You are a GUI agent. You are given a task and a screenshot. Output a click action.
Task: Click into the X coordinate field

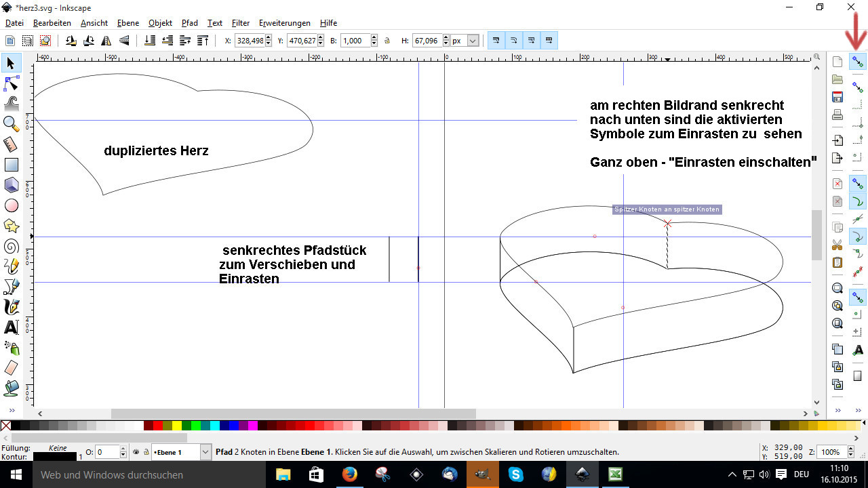[249, 41]
